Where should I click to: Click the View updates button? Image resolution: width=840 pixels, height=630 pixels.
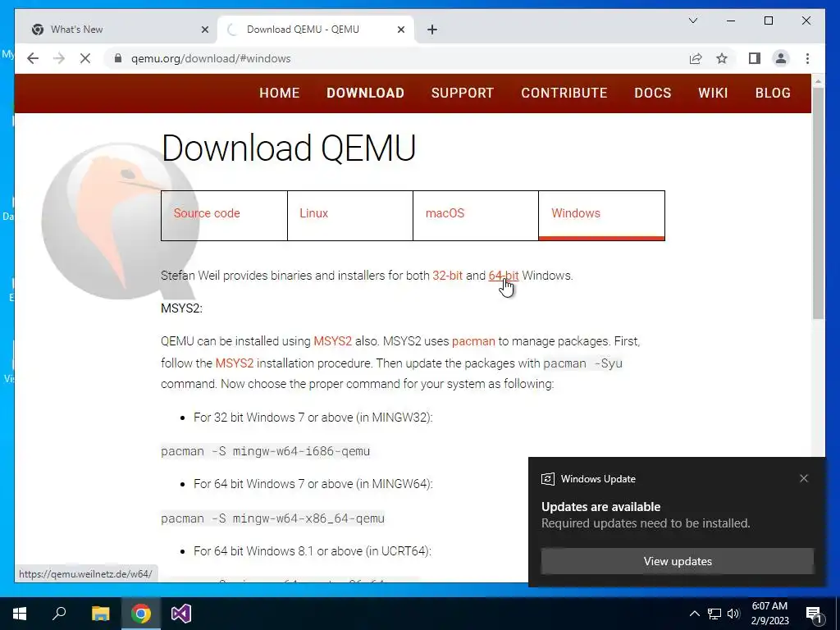click(x=678, y=561)
